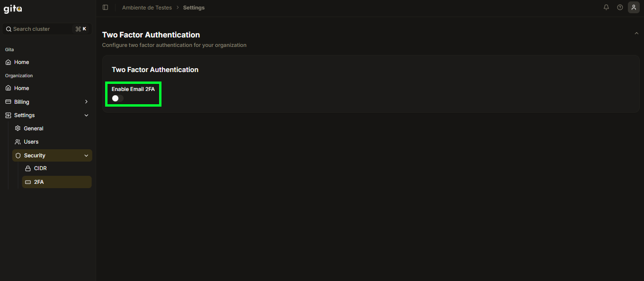Click the Security shield icon
The image size is (644, 281).
(x=18, y=155)
